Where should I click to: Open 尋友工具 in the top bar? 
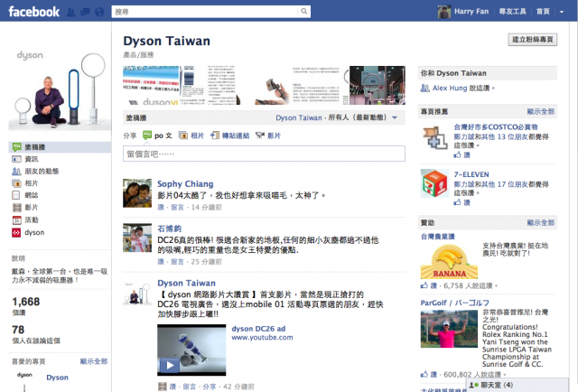512,12
